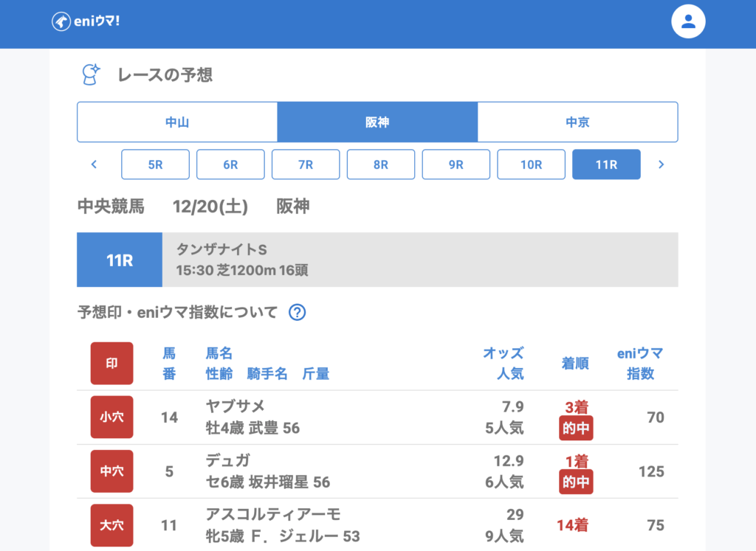Click the タンザナイトS race title
Viewport: 756px width, 551px height.
pos(221,251)
